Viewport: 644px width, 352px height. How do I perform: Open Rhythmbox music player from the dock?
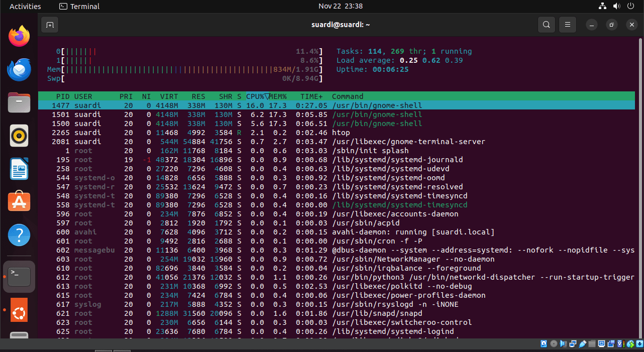(19, 136)
